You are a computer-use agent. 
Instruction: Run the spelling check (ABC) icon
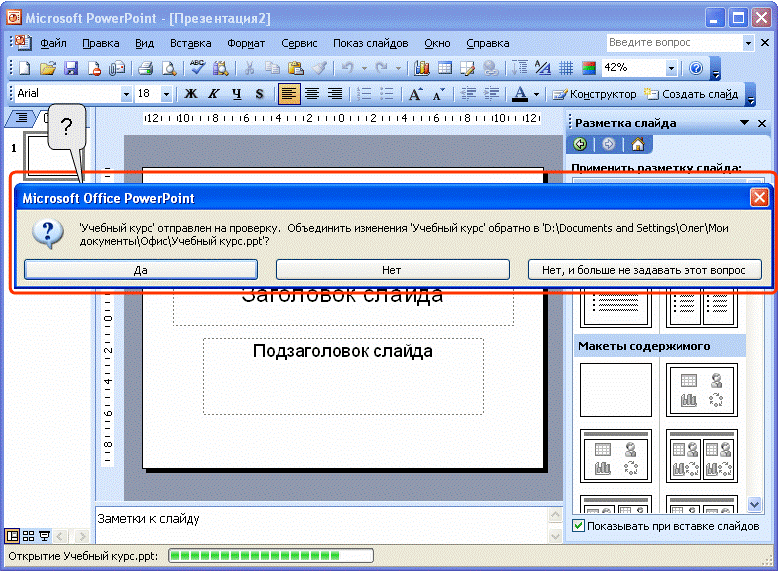point(197,68)
